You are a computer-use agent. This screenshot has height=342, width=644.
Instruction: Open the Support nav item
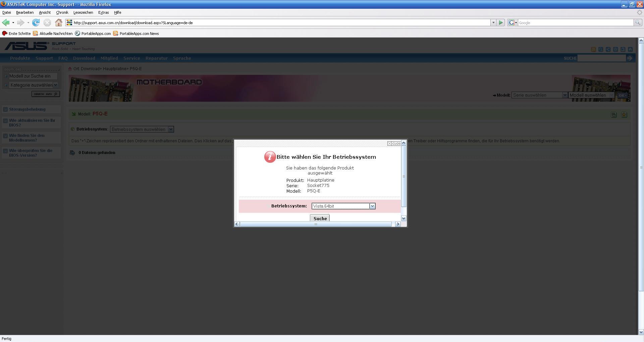44,58
